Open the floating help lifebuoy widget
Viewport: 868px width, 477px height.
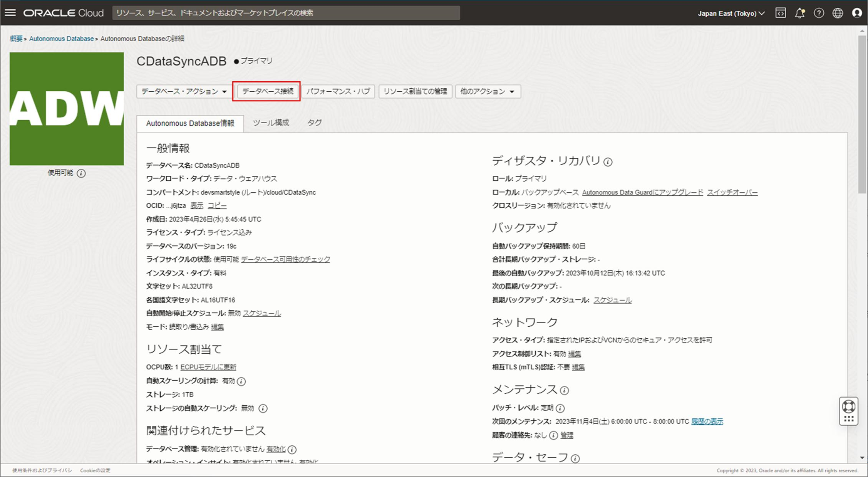(x=849, y=411)
